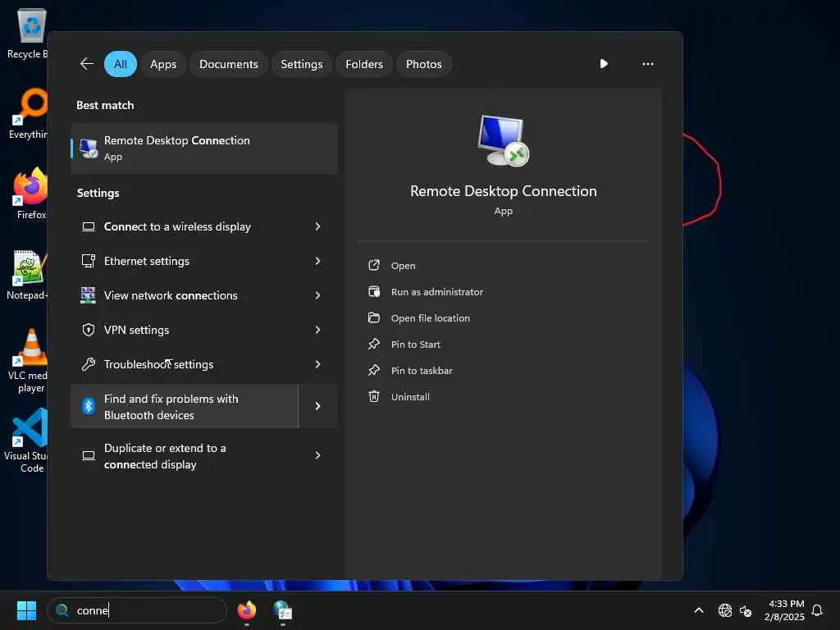Expand the VPN settings chevron
The image size is (840, 630).
point(317,330)
